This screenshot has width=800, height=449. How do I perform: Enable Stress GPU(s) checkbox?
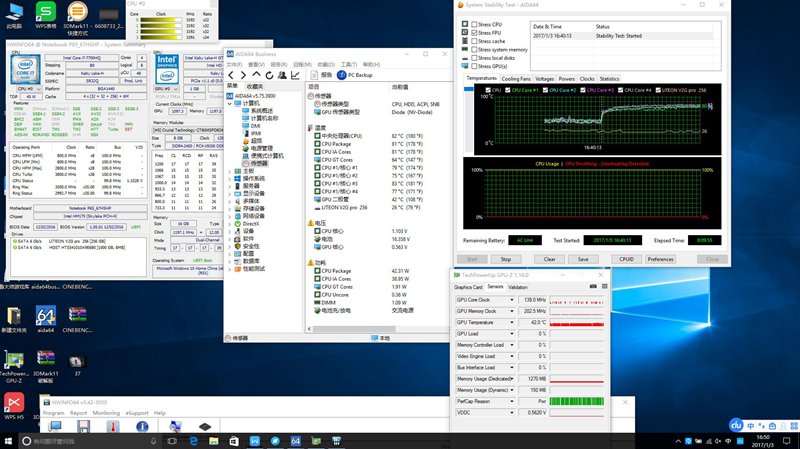pyautogui.click(x=474, y=66)
